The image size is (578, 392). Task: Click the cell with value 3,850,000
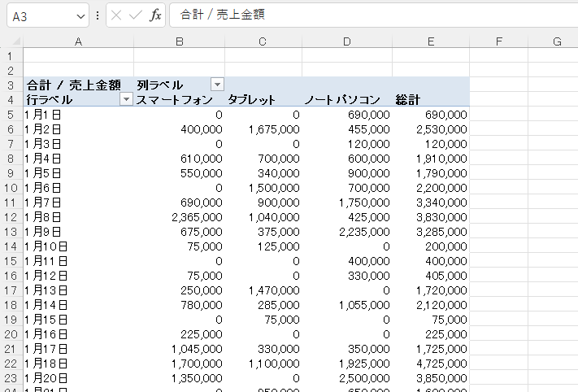coord(431,378)
